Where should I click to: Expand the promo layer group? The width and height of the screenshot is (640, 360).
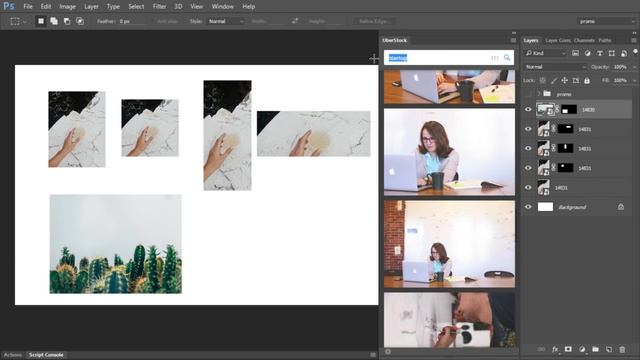538,94
